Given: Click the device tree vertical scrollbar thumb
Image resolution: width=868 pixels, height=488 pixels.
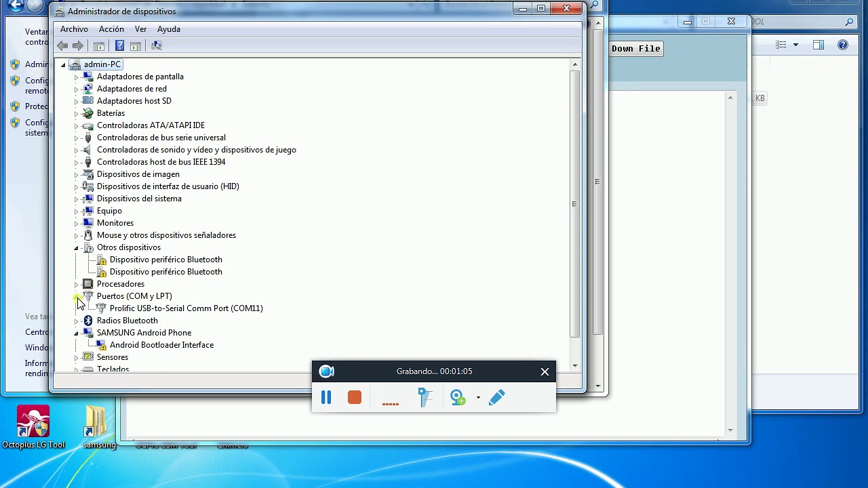Looking at the screenshot, I should click(x=575, y=203).
